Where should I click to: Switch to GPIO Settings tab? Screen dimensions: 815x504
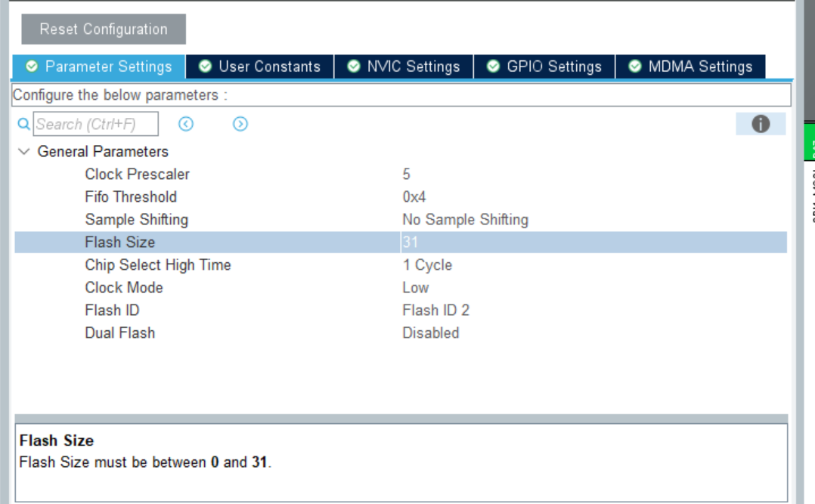[x=544, y=66]
